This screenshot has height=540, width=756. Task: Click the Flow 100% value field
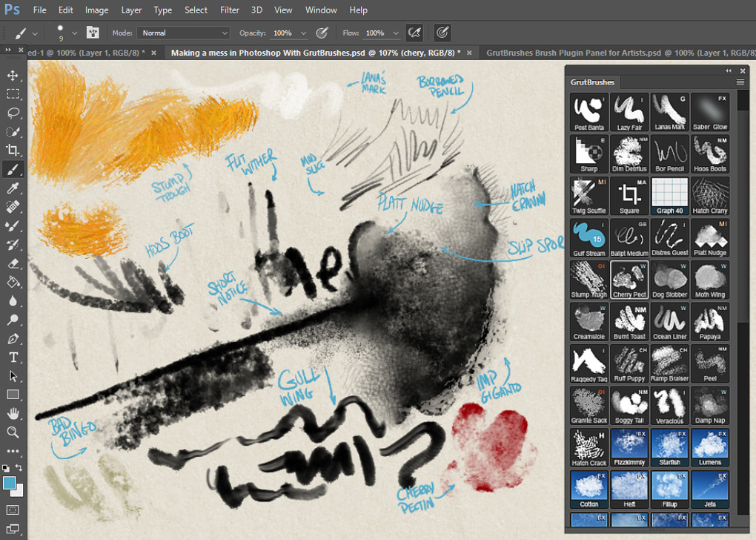point(375,33)
